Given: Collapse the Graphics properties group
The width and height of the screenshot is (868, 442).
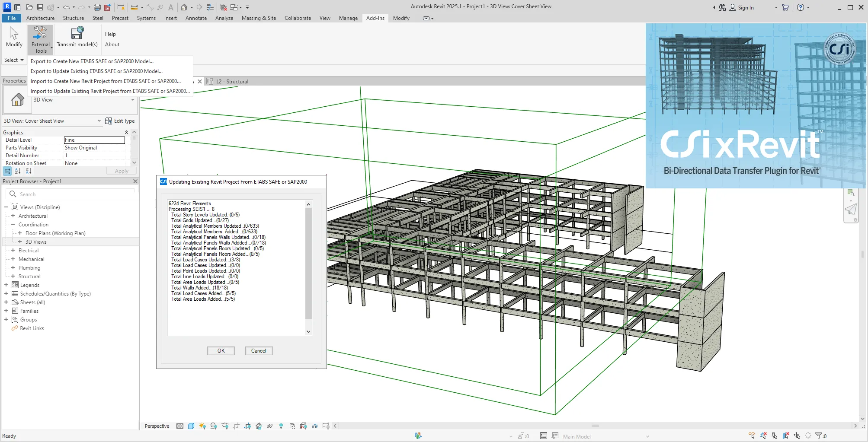Looking at the screenshot, I should click(x=126, y=132).
